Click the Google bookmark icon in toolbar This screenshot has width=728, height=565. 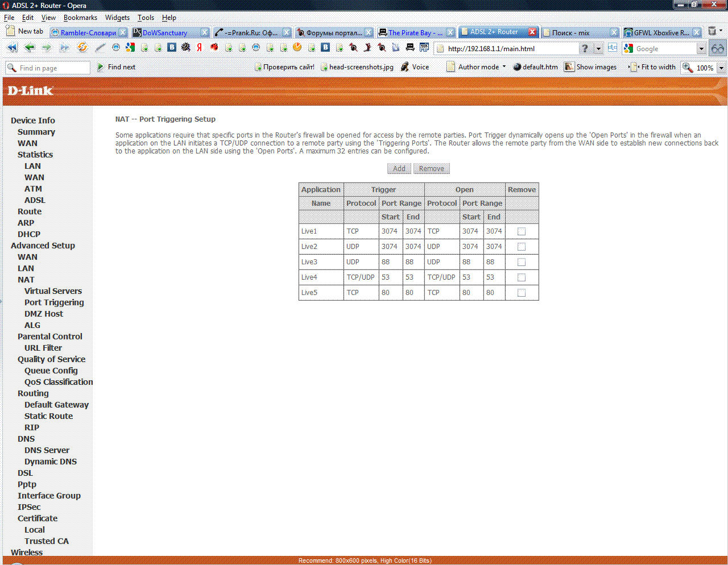(x=130, y=48)
